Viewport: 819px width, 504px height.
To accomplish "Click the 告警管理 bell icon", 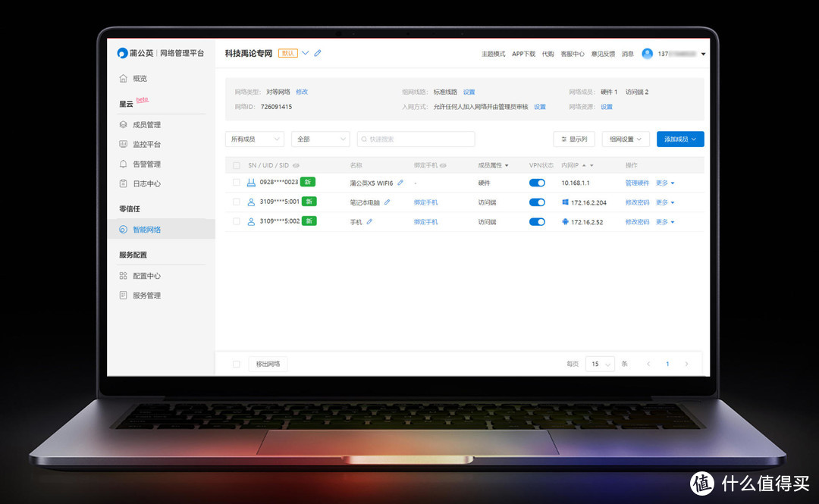I will 124,164.
